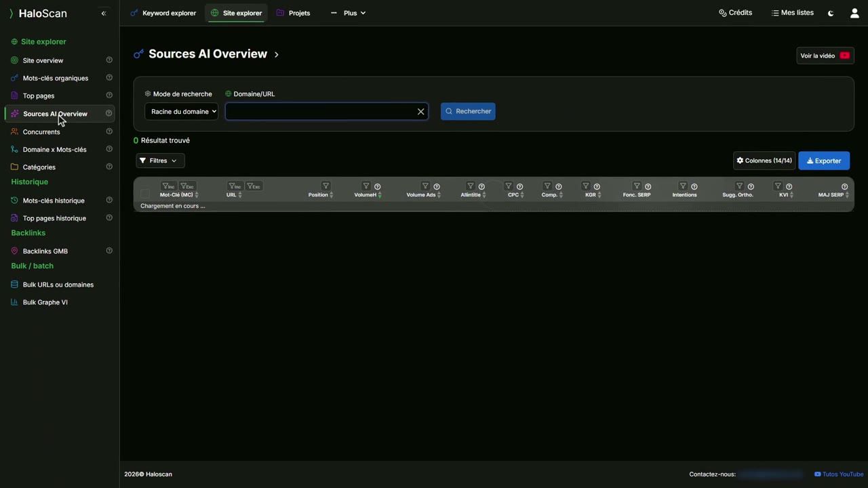Screen dimensions: 868x488
Task: Open the Intentions column filter icon
Action: point(683,186)
